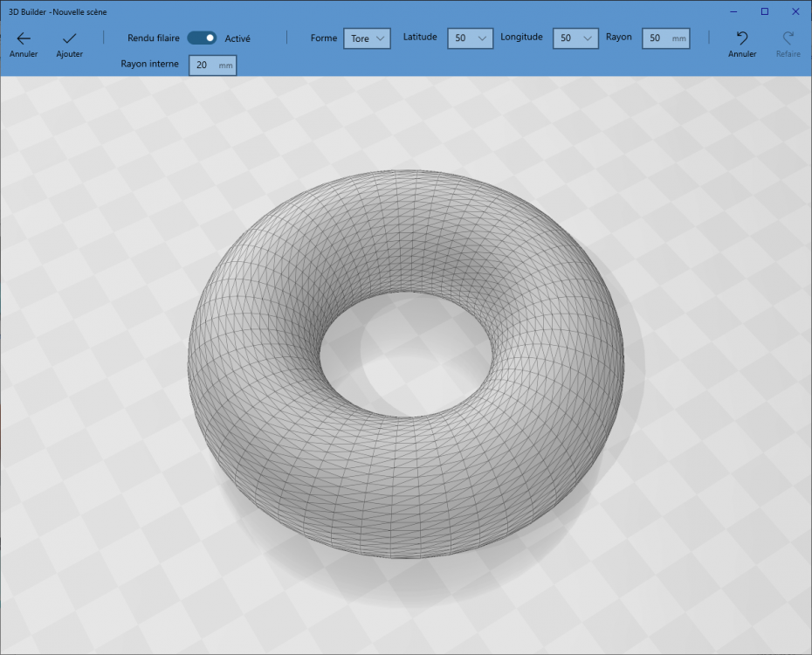Close the 3D Builder window
Screen dimensions: 812x655
pyautogui.click(x=795, y=11)
